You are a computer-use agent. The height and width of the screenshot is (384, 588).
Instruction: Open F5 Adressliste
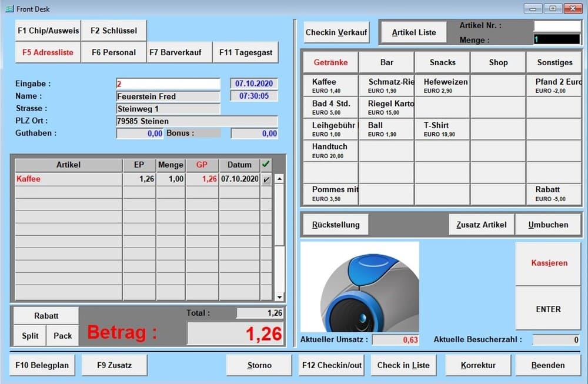48,52
